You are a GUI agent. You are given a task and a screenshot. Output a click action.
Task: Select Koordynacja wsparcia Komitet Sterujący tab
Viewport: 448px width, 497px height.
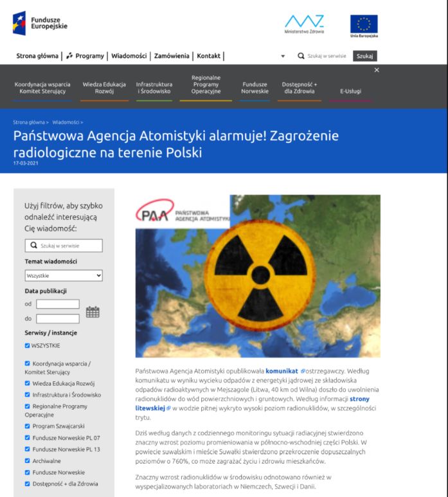[42, 88]
